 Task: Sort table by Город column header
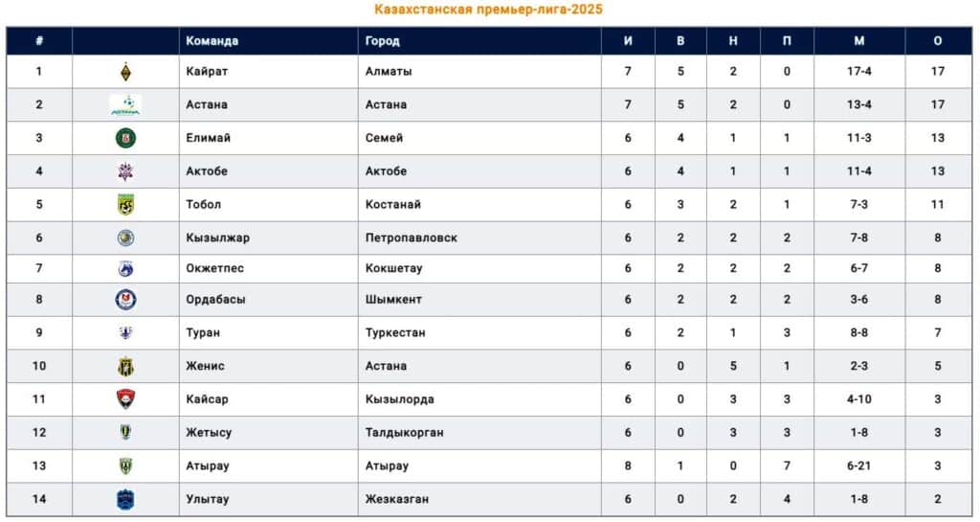(x=382, y=41)
